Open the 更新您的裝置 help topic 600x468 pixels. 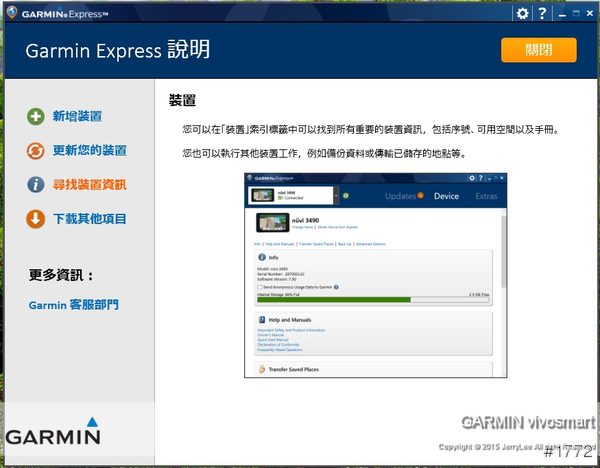click(x=90, y=150)
